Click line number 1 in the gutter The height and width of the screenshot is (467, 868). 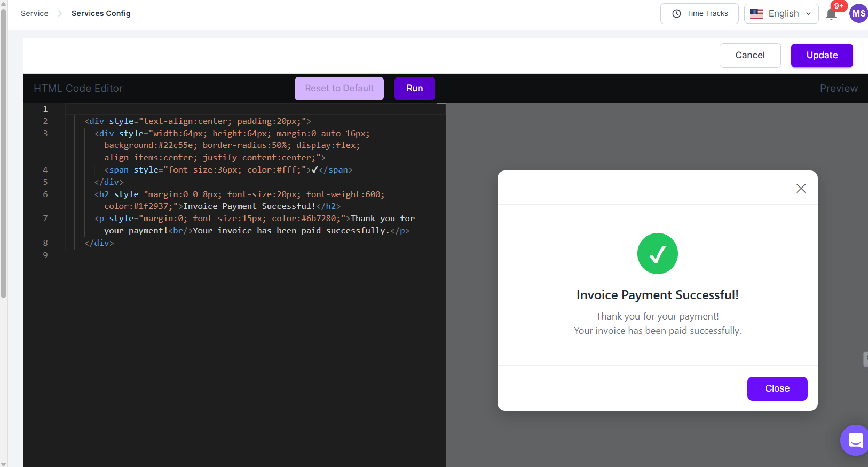[45, 109]
